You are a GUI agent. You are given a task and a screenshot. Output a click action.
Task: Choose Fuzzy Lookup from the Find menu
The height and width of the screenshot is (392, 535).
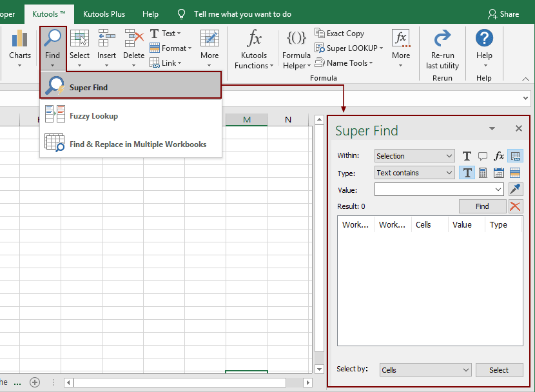tap(131, 115)
